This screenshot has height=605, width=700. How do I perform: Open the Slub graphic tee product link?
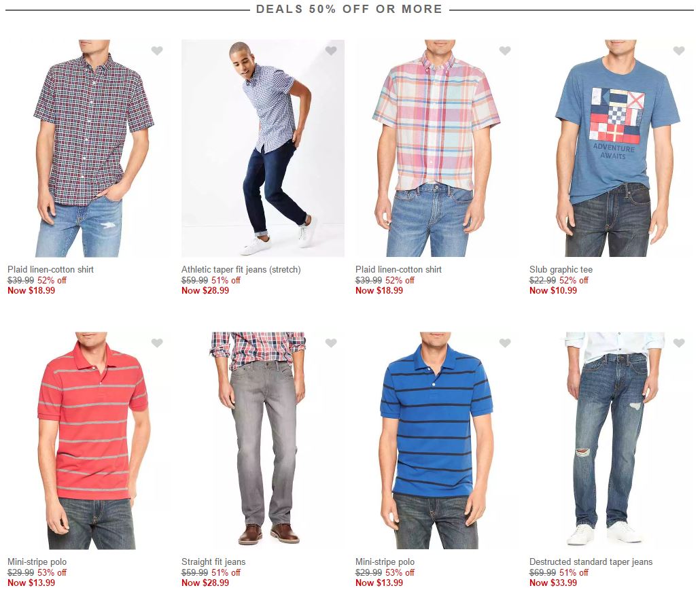coord(561,270)
